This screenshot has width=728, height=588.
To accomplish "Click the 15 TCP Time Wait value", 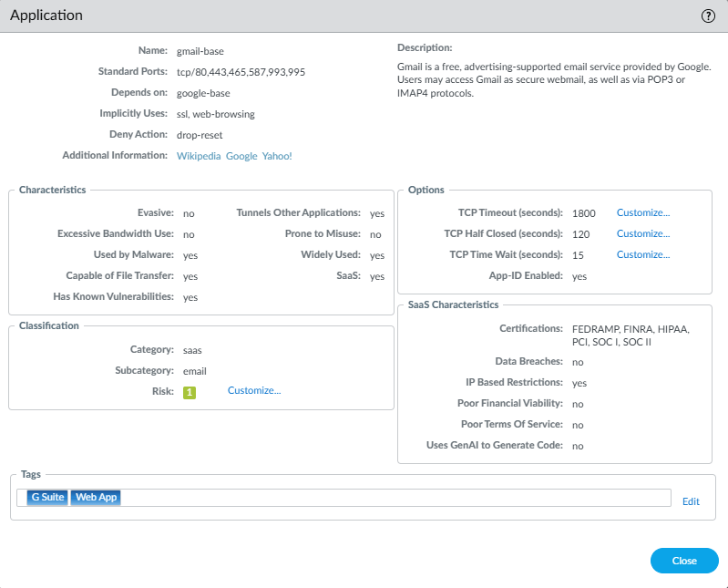I will pyautogui.click(x=578, y=255).
